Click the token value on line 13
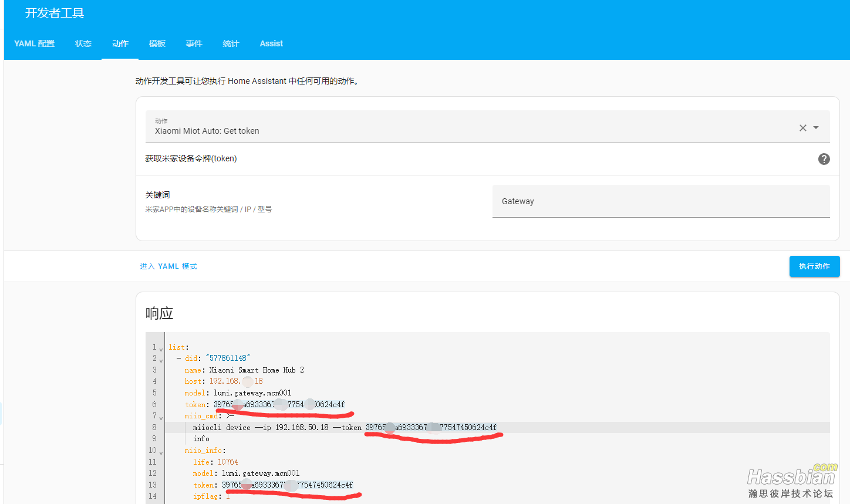The height and width of the screenshot is (504, 850). 287,485
